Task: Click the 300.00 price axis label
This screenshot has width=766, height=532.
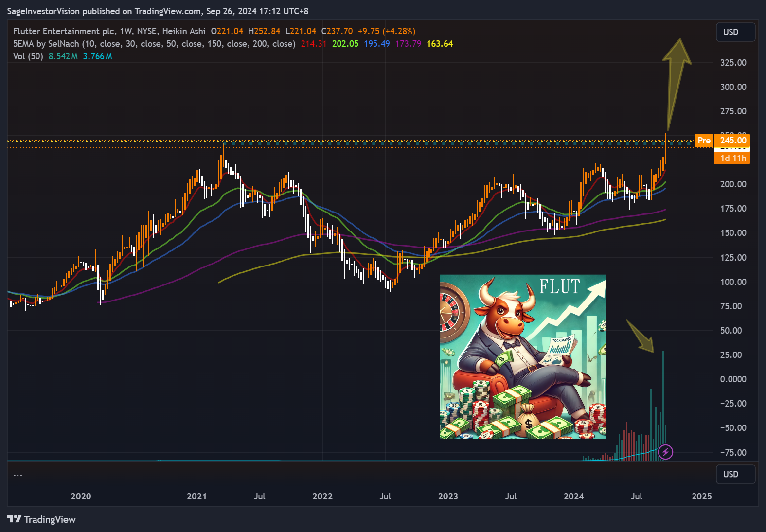Action: [733, 87]
